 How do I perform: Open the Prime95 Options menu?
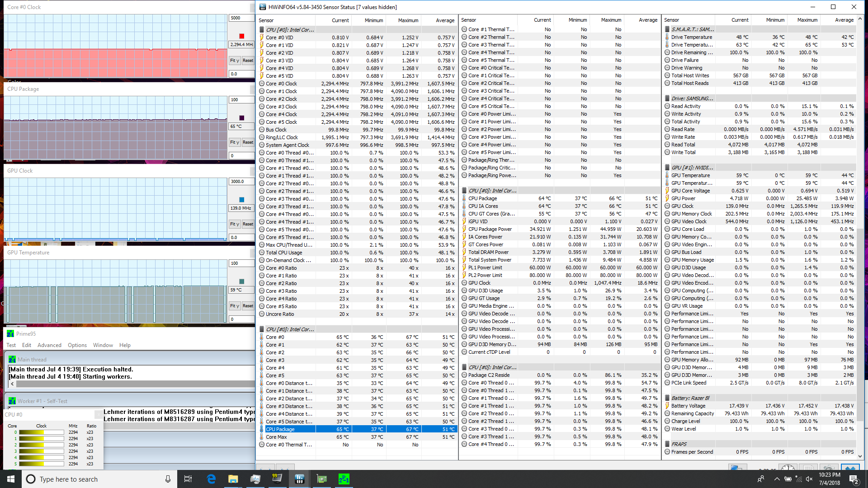click(x=77, y=345)
